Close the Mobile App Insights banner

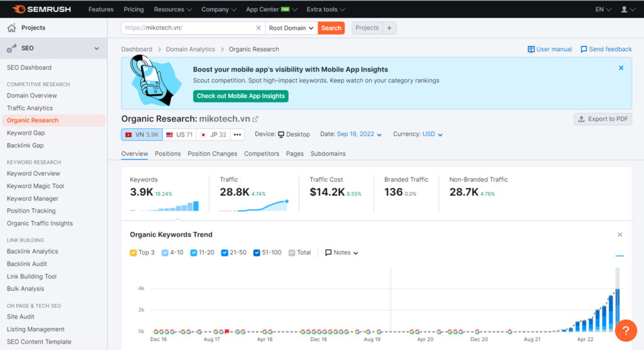point(621,68)
